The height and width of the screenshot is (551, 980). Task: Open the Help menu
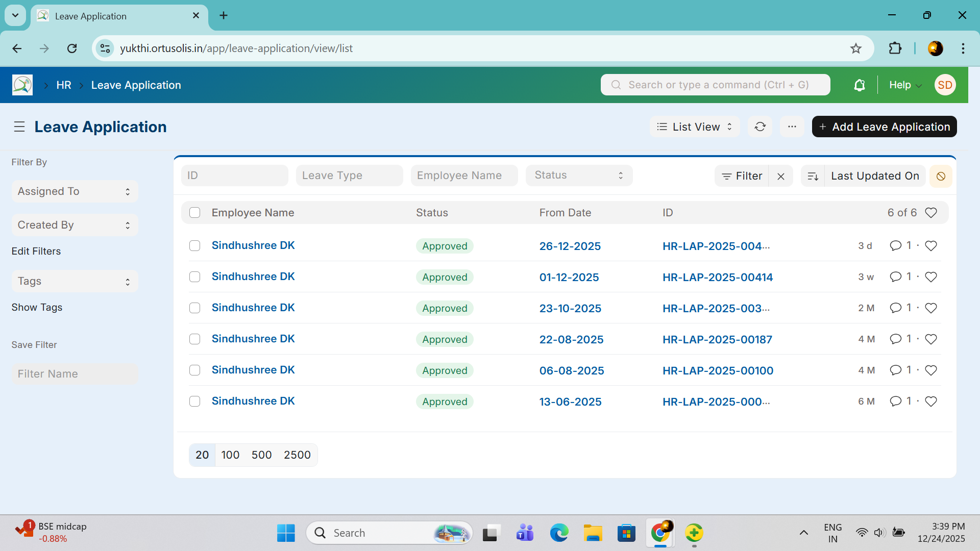pos(904,85)
